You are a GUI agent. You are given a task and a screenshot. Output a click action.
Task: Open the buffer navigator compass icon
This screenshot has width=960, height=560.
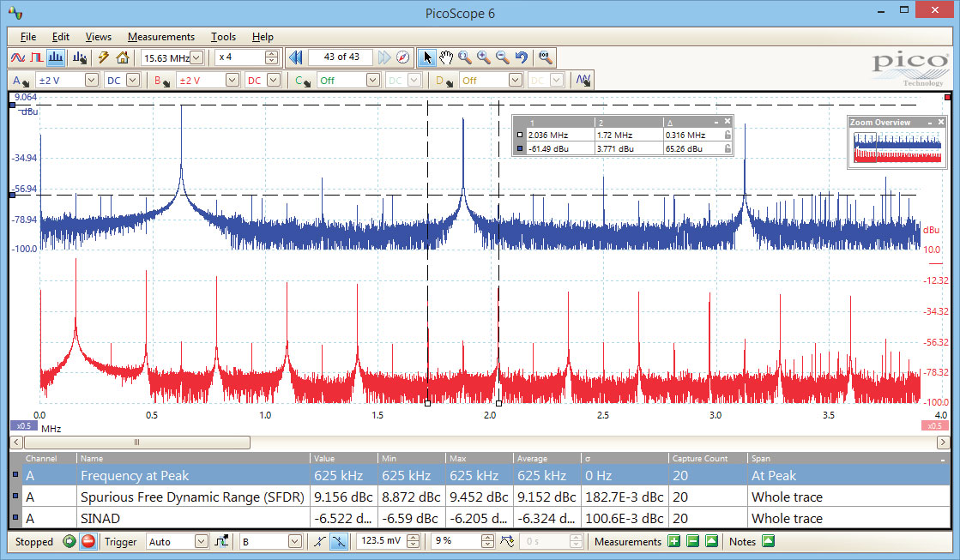404,57
